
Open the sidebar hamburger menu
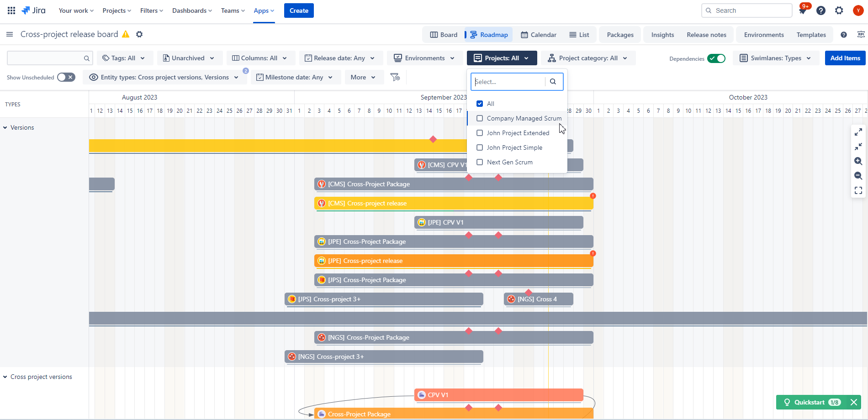pyautogui.click(x=9, y=34)
